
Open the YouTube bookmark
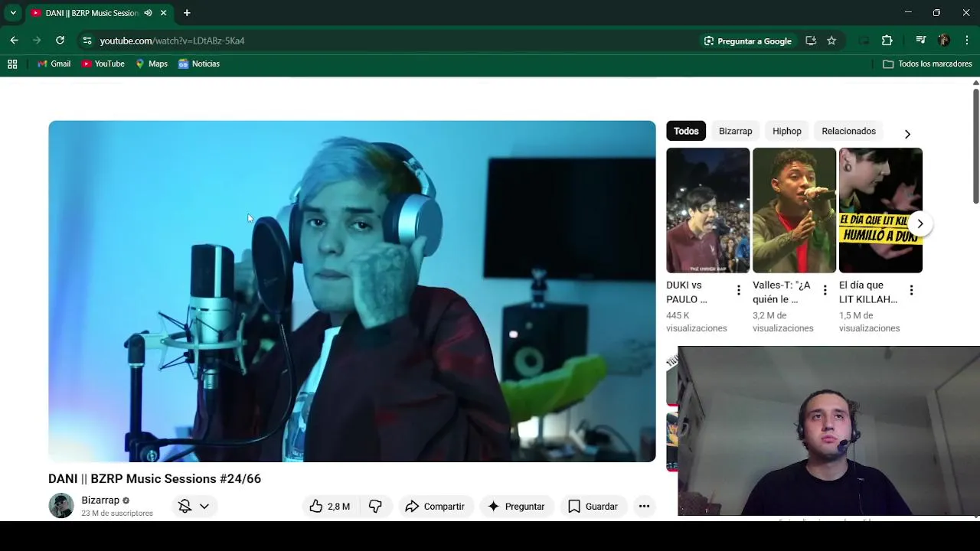103,64
